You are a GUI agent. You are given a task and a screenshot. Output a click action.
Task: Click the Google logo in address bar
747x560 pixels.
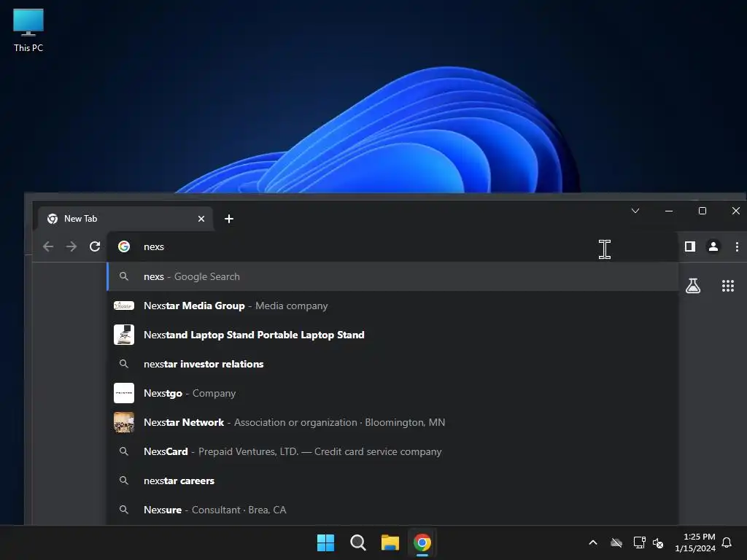124,246
